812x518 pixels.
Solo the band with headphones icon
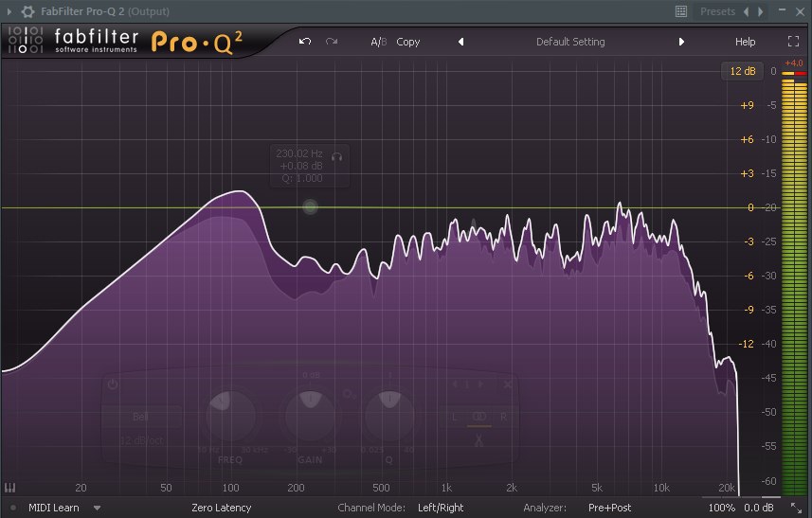pos(337,157)
